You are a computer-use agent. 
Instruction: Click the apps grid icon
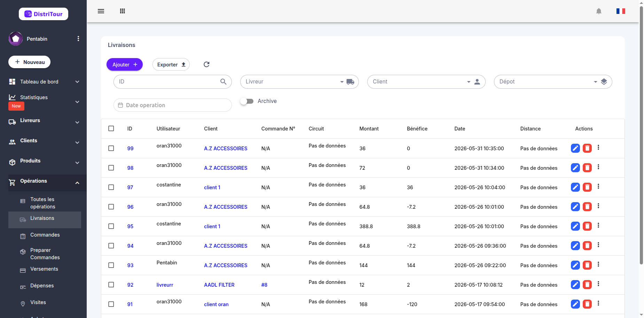(x=122, y=11)
